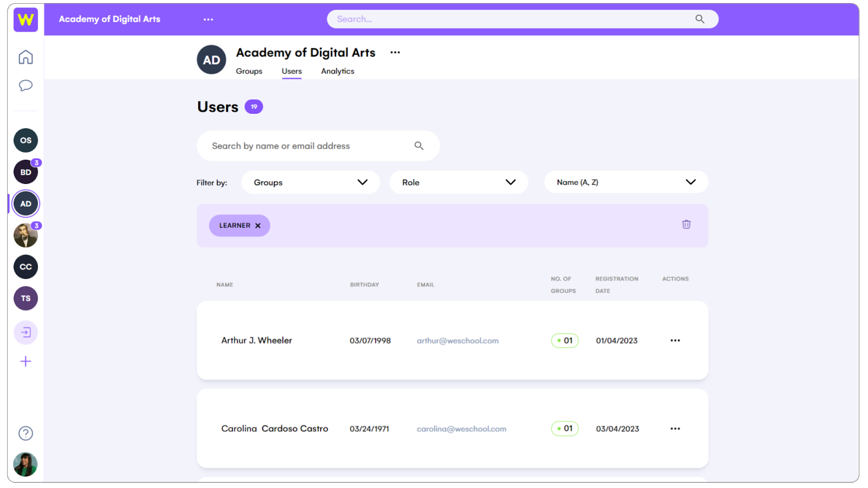Click birthday 03/24/1971
The image size is (868, 488).
coord(369,428)
